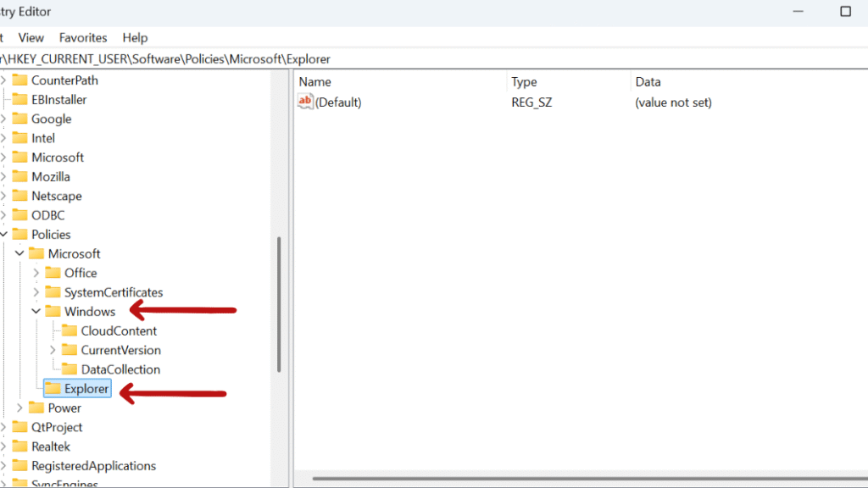Viewport: 868px width, 488px height.
Task: Open the Help menu
Action: (135, 37)
